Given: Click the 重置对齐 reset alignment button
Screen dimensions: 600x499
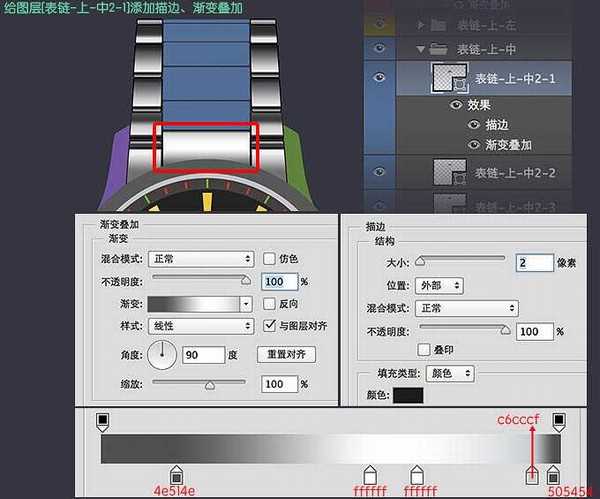Looking at the screenshot, I should [286, 354].
